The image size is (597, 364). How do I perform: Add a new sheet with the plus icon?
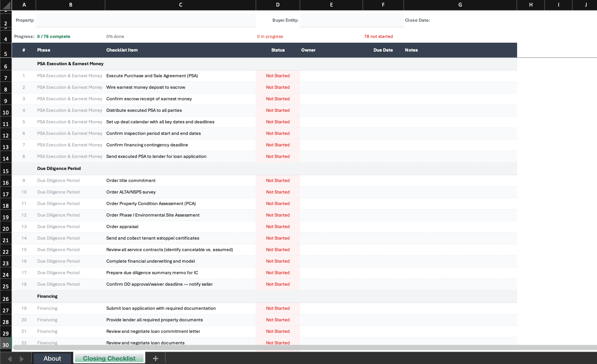pos(155,358)
